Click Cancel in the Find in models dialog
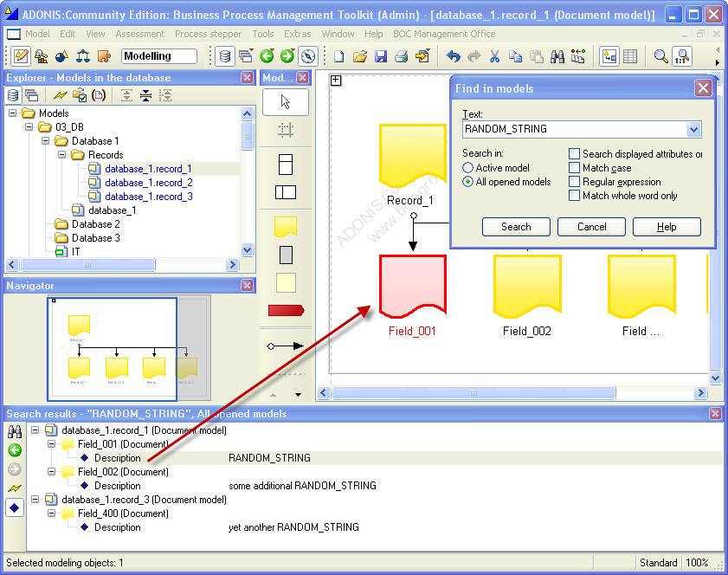The image size is (728, 575). click(x=591, y=227)
